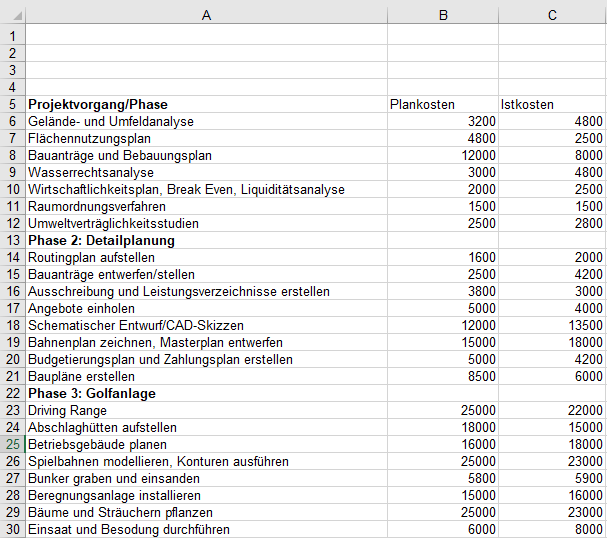Select the Plankosten header cell
610x541 pixels.
point(442,104)
